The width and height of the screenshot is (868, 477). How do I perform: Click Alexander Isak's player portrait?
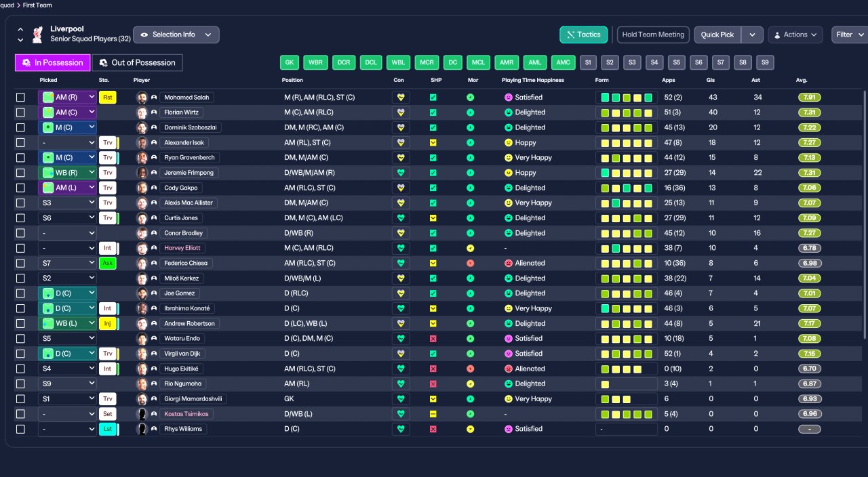coord(142,143)
